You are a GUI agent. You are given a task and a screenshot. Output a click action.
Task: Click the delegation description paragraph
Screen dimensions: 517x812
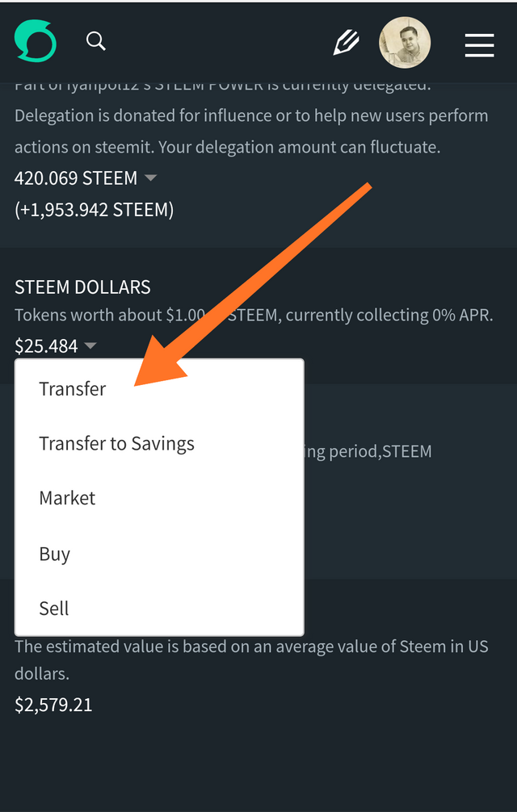250,132
